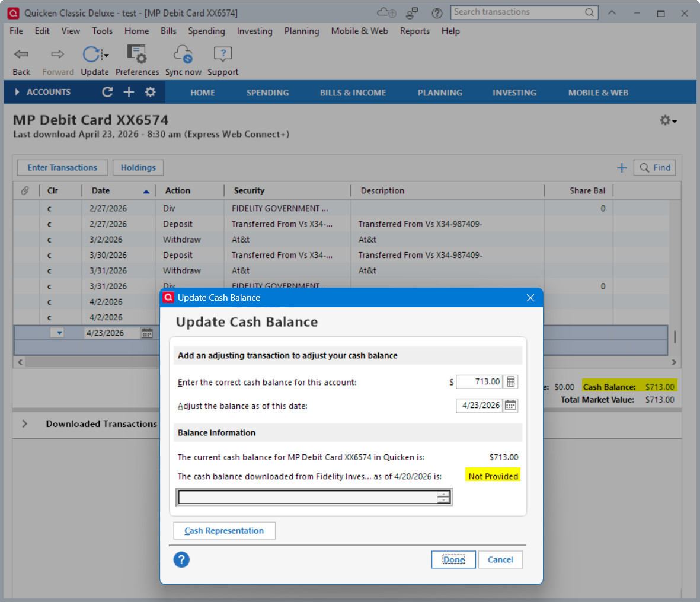Click the attachment paperclip column header
Image resolution: width=700 pixels, height=602 pixels.
(25, 191)
